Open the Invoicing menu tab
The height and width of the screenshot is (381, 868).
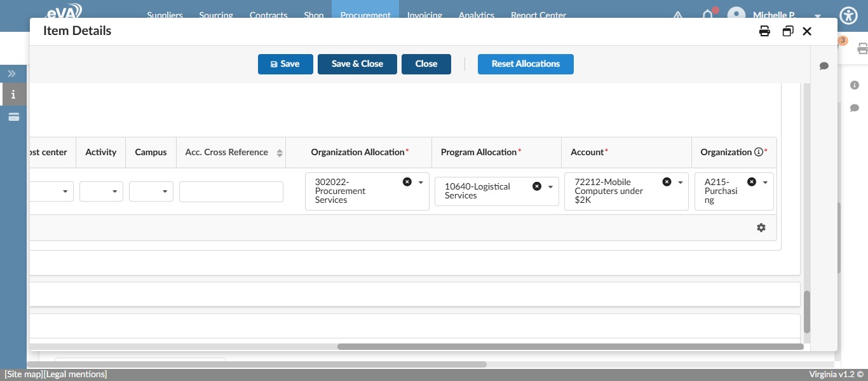(x=424, y=15)
